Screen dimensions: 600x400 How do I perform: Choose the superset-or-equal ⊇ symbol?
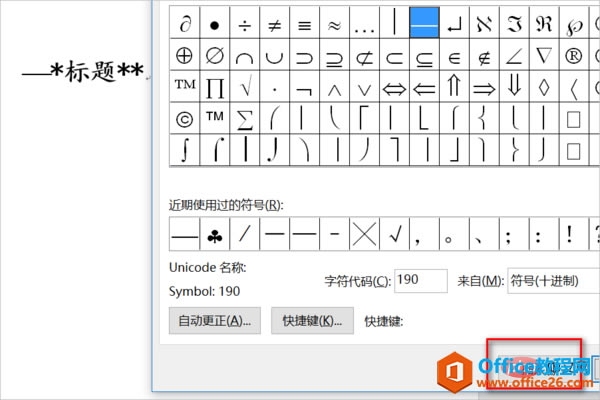click(x=334, y=54)
